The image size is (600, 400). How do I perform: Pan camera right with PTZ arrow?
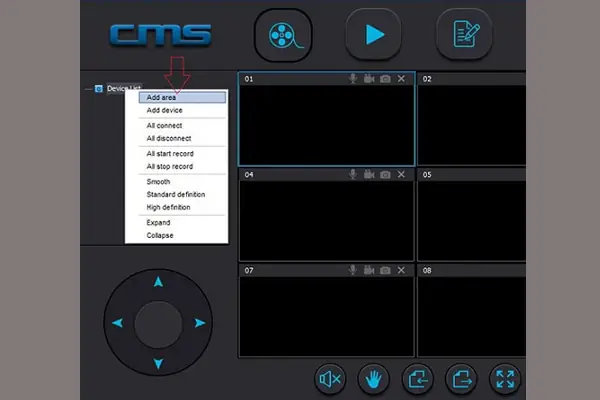pyautogui.click(x=199, y=323)
